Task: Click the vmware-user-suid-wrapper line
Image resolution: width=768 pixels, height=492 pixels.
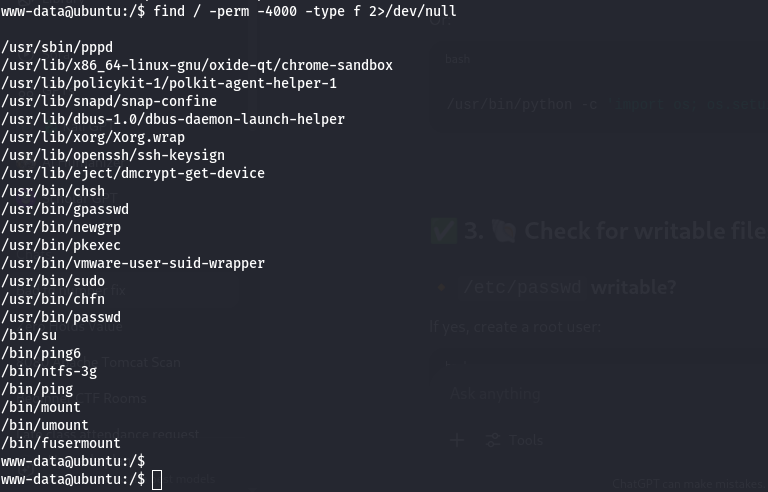Action: [133, 263]
